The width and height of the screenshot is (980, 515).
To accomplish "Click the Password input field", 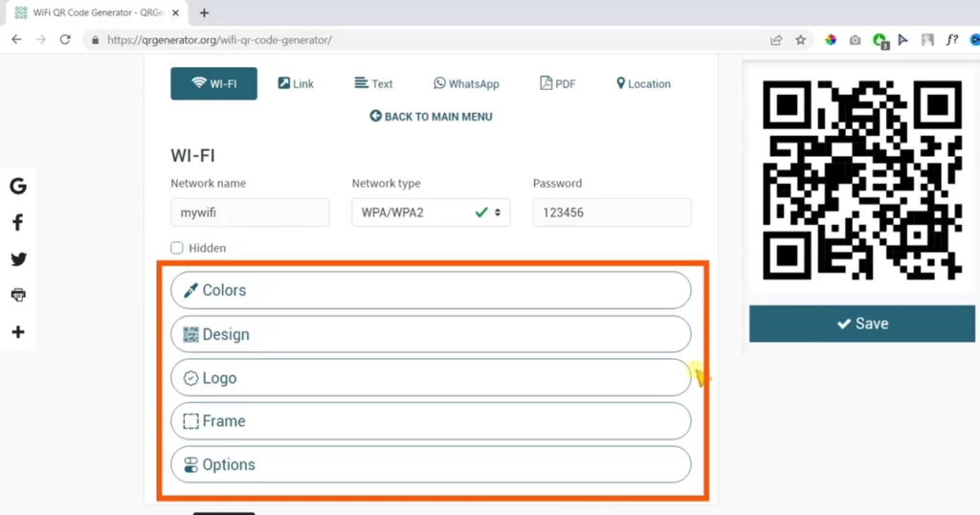I will click(x=612, y=213).
